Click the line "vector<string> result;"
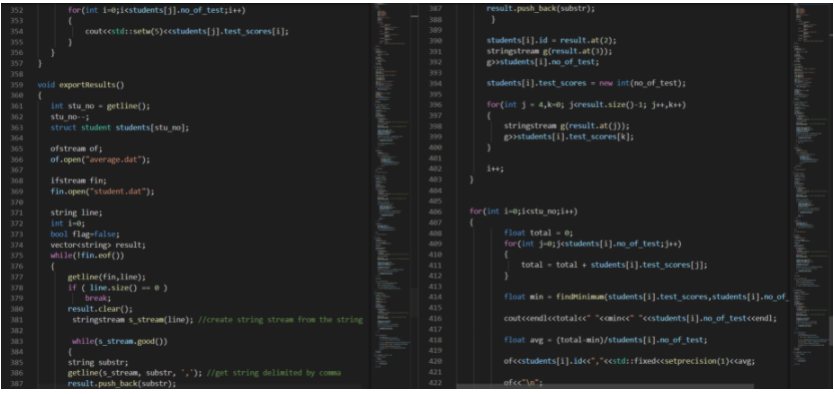The height and width of the screenshot is (394, 834). pos(98,245)
